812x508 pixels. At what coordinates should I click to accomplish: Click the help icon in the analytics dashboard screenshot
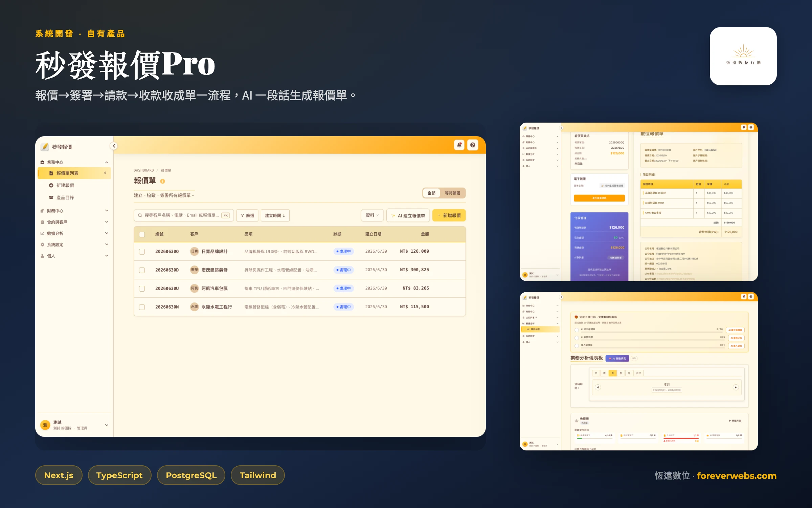[x=751, y=297]
